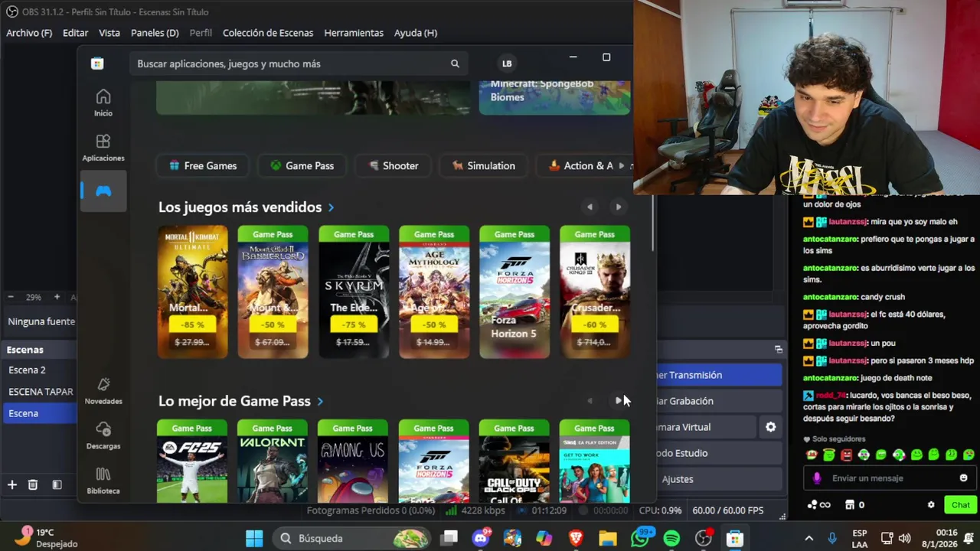
Task: Remove the selected OBS scene with trash icon
Action: [x=33, y=484]
